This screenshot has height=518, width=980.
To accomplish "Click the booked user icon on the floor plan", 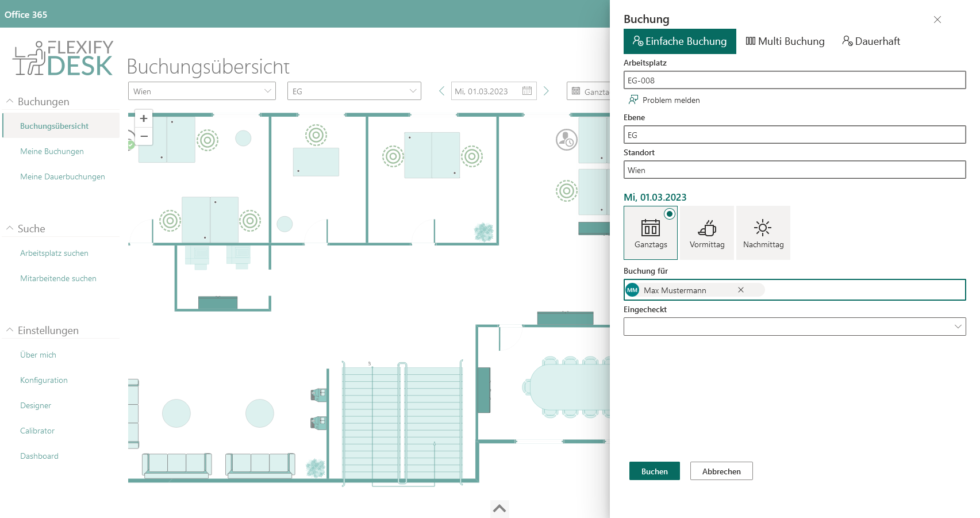I will [x=566, y=140].
